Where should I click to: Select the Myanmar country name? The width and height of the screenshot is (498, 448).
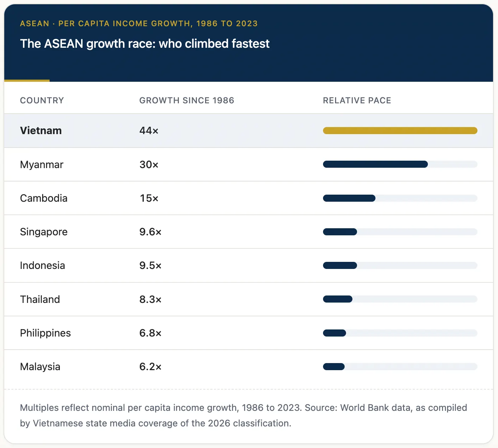[x=41, y=165]
